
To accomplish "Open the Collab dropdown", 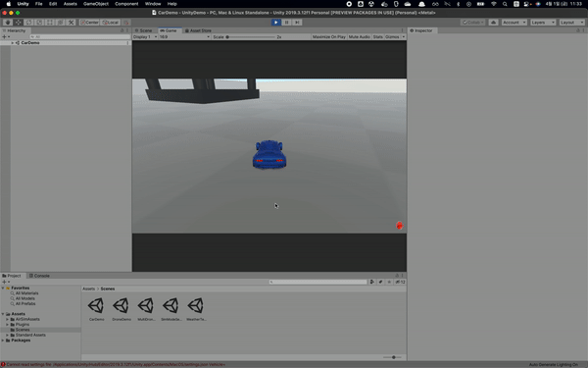I will 473,23.
